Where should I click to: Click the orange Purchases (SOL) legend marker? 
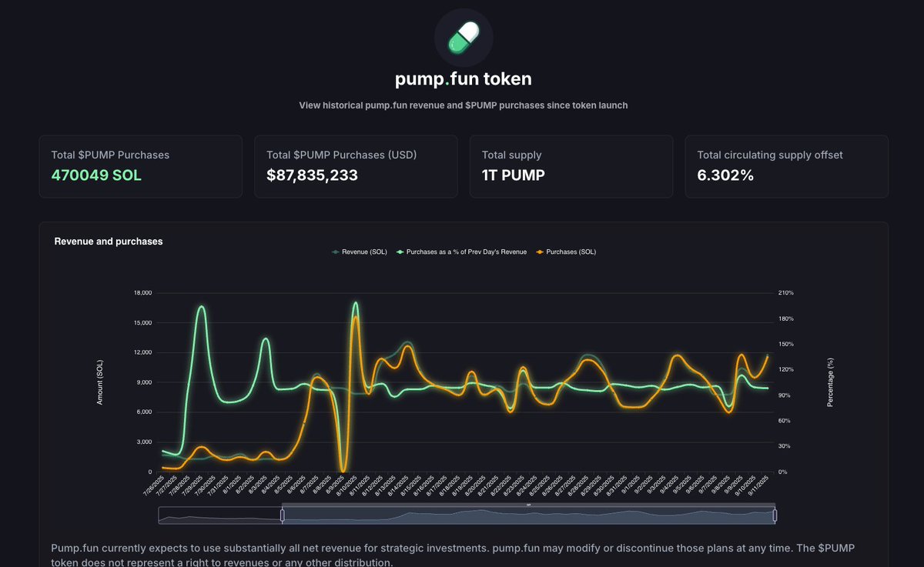[x=541, y=252]
